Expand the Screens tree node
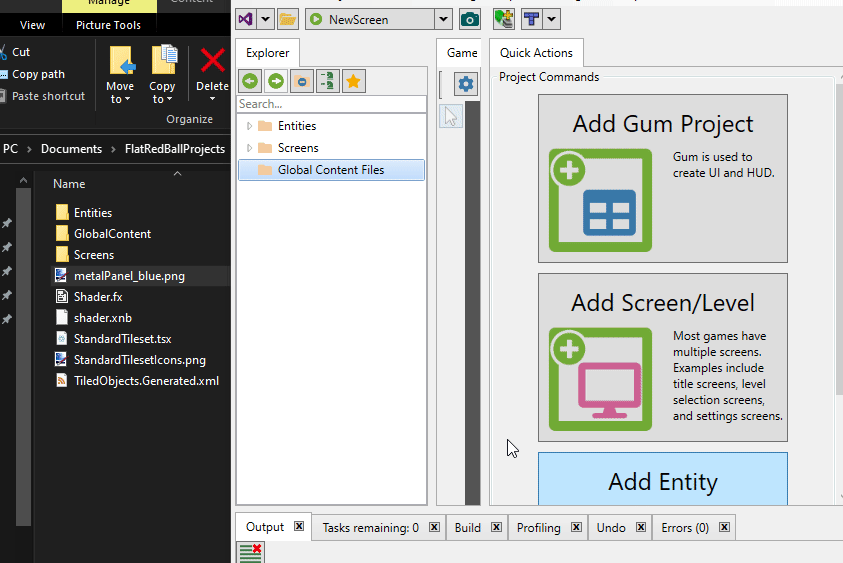843x563 pixels. click(x=250, y=148)
